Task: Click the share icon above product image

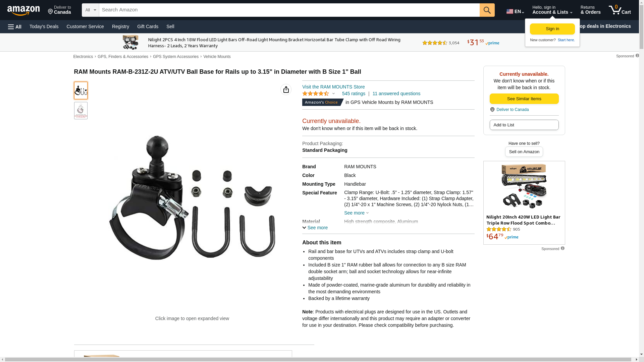Action: tap(286, 89)
